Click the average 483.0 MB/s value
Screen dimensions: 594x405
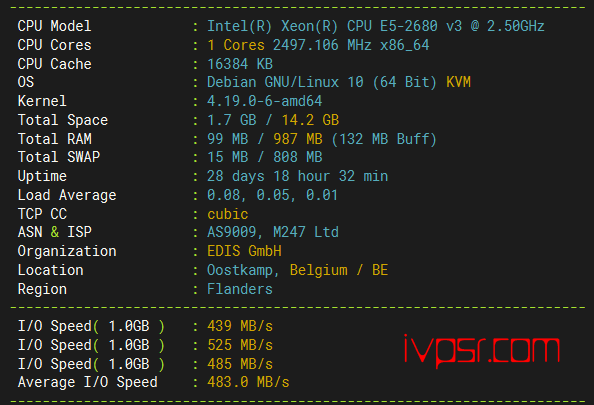pos(248,382)
